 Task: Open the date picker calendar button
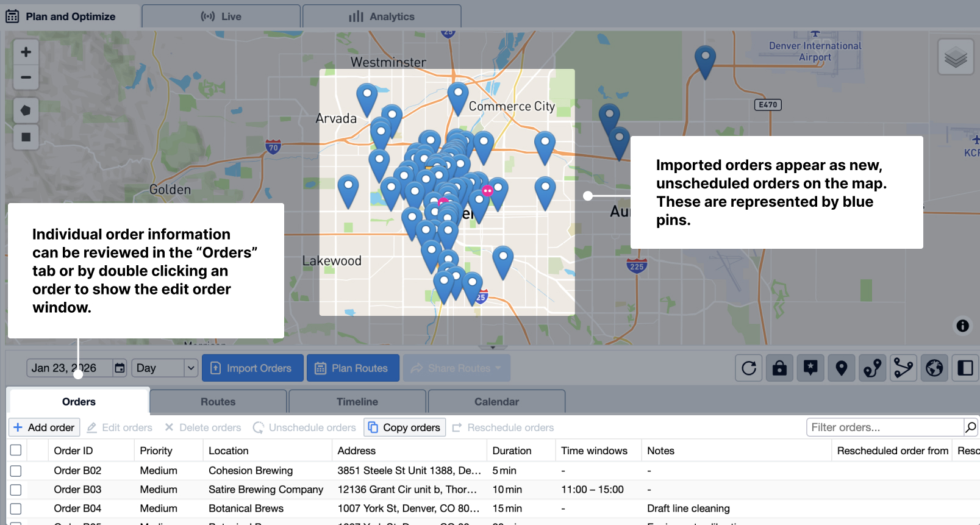(x=120, y=368)
